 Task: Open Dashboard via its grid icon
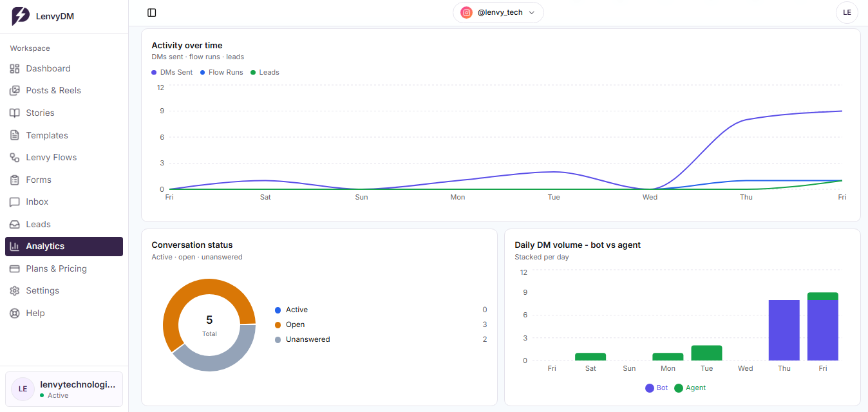(x=15, y=68)
